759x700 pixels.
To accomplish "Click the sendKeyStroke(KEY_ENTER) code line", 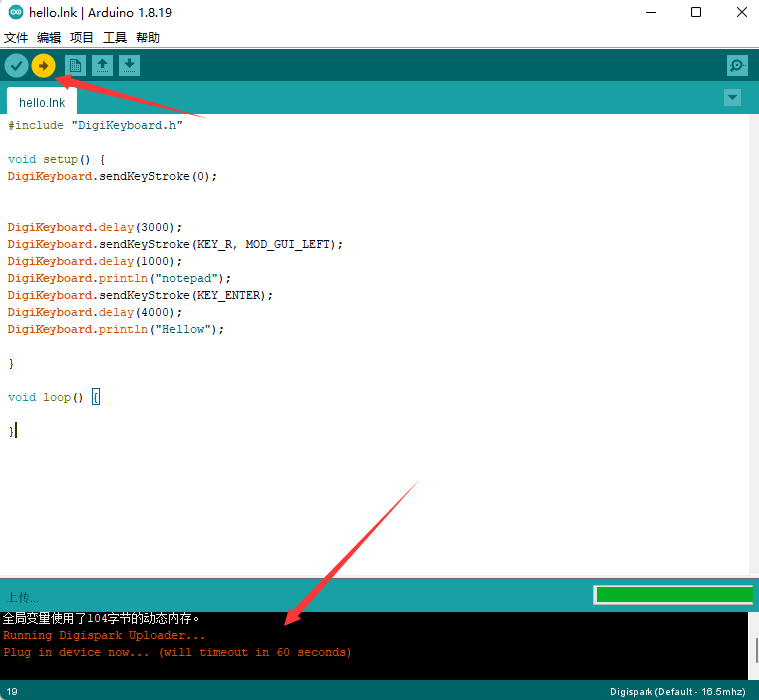I will click(x=140, y=295).
